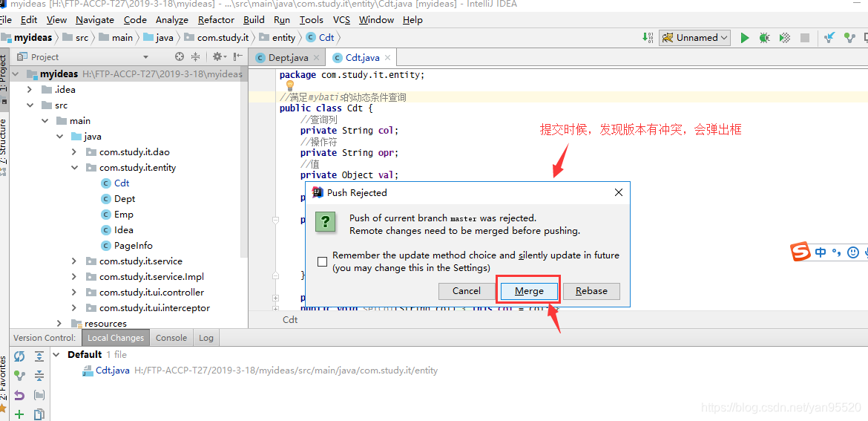Click the Rebase button

591,291
